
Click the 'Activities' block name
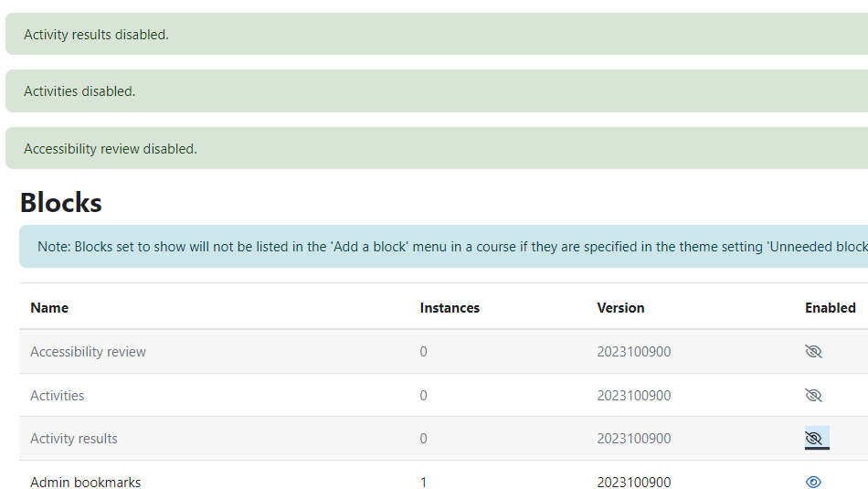(x=57, y=396)
